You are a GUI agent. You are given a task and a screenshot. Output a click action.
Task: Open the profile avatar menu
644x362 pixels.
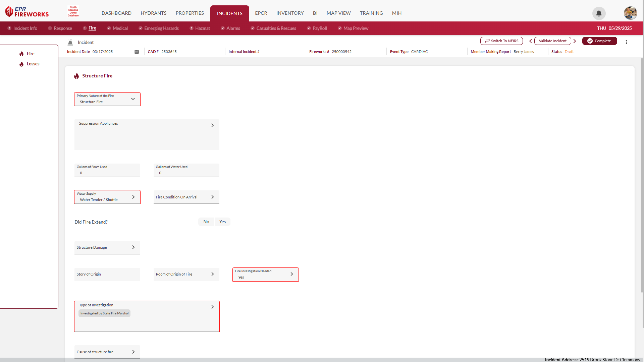[630, 13]
